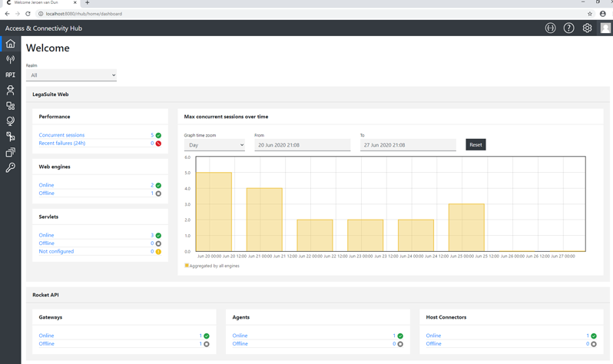Viewport: 613px width, 364px height.
Task: Open the stacked windows sidebar icon
Action: (11, 152)
